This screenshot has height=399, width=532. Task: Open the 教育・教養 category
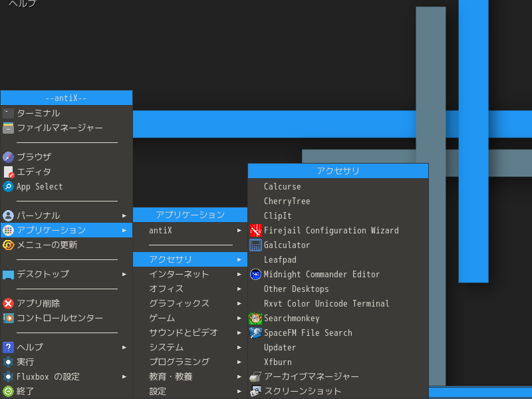(x=190, y=376)
